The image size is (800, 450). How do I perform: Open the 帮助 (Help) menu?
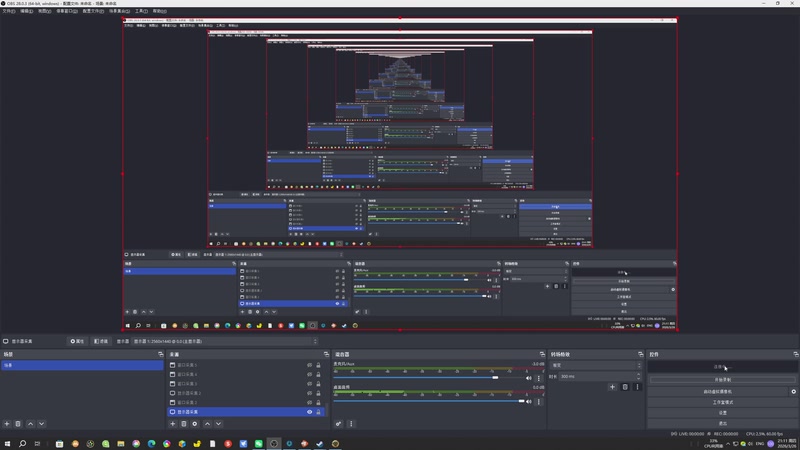[x=159, y=11]
